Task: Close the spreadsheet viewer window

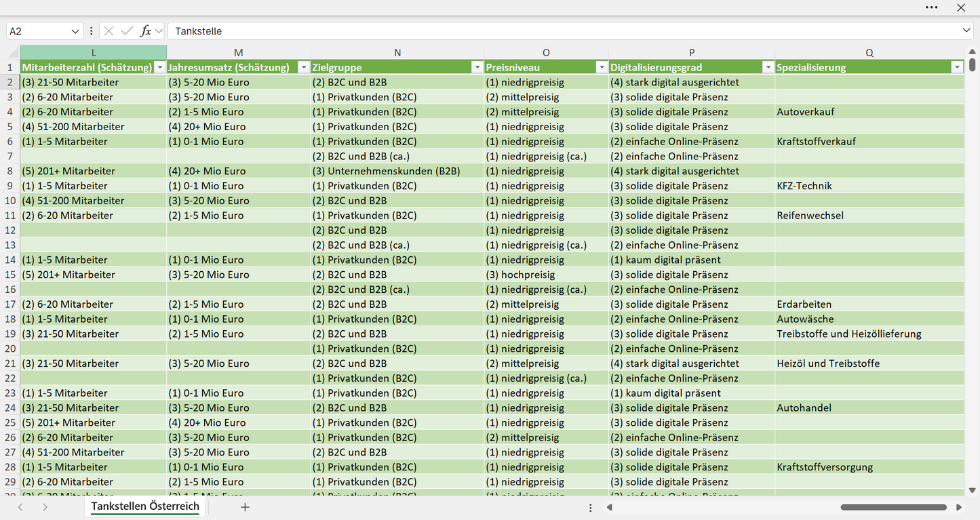Action: [x=961, y=7]
